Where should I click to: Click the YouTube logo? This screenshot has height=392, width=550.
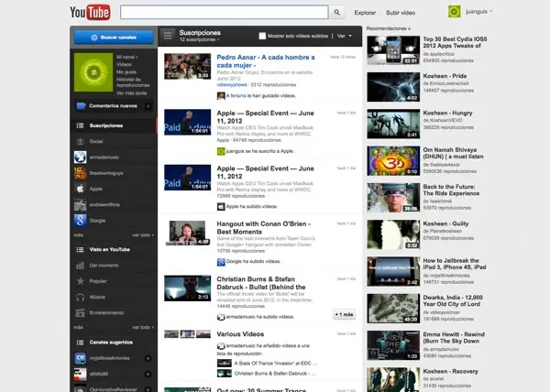[90, 12]
